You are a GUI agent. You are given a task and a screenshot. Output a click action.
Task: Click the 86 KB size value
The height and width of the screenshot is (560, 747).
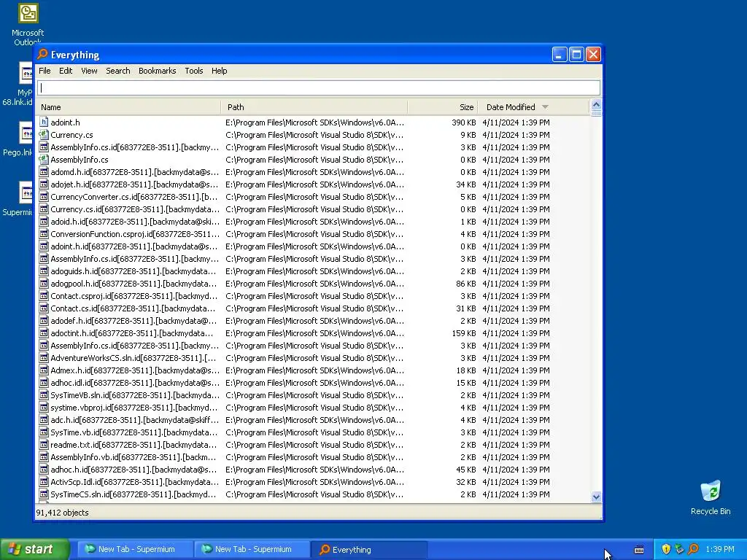(x=466, y=284)
